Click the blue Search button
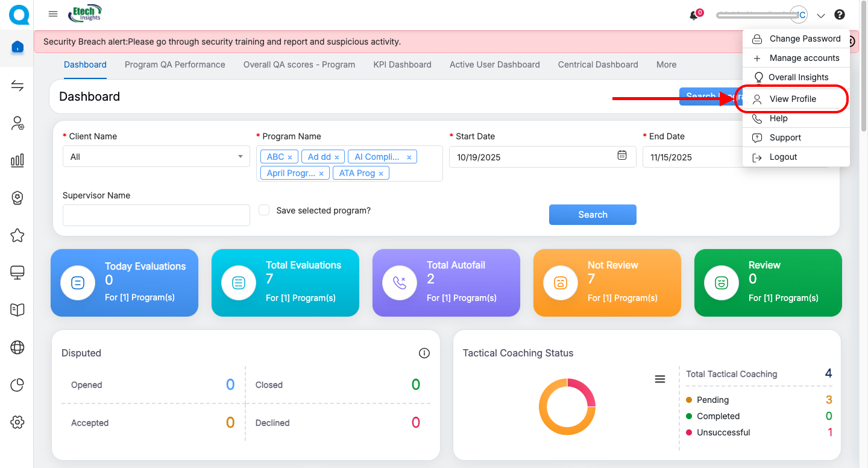868x468 pixels. click(x=593, y=215)
